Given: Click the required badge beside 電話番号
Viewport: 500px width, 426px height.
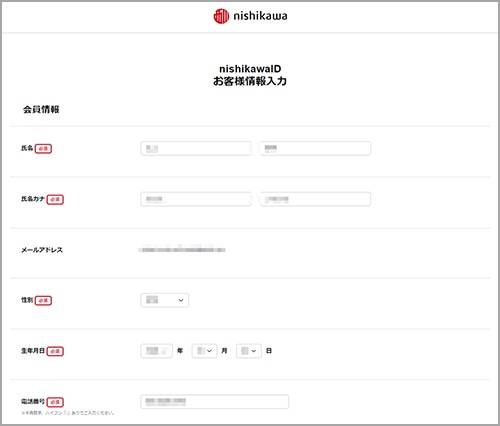Looking at the screenshot, I should coord(55,402).
